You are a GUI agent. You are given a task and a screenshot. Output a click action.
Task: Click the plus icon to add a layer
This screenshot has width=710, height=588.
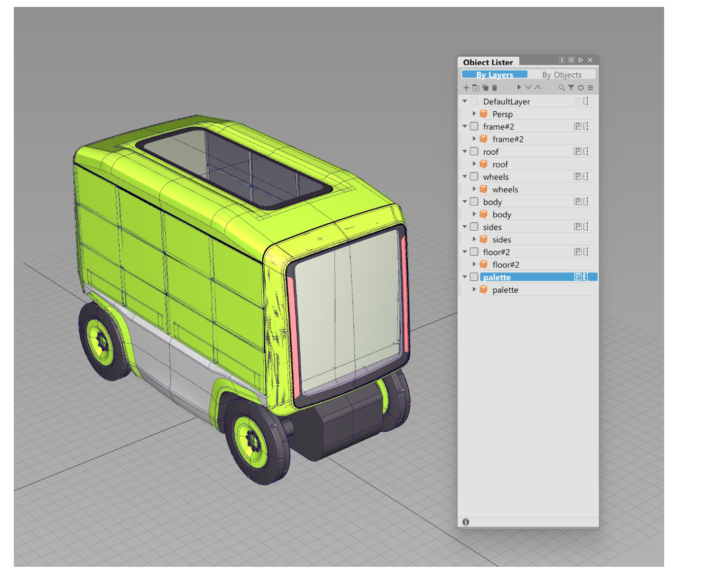pos(466,88)
